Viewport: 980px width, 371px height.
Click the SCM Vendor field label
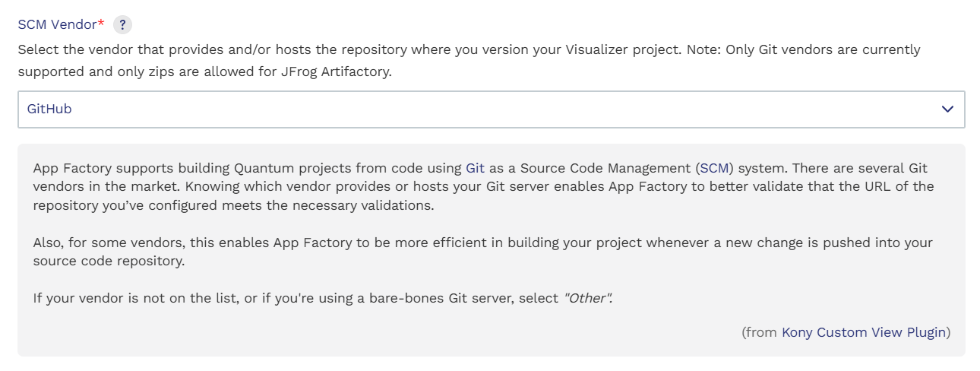pos(58,25)
